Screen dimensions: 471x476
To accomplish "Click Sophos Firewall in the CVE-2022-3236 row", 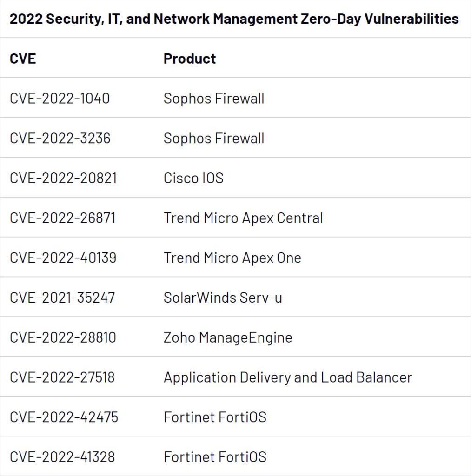I will click(x=214, y=139).
